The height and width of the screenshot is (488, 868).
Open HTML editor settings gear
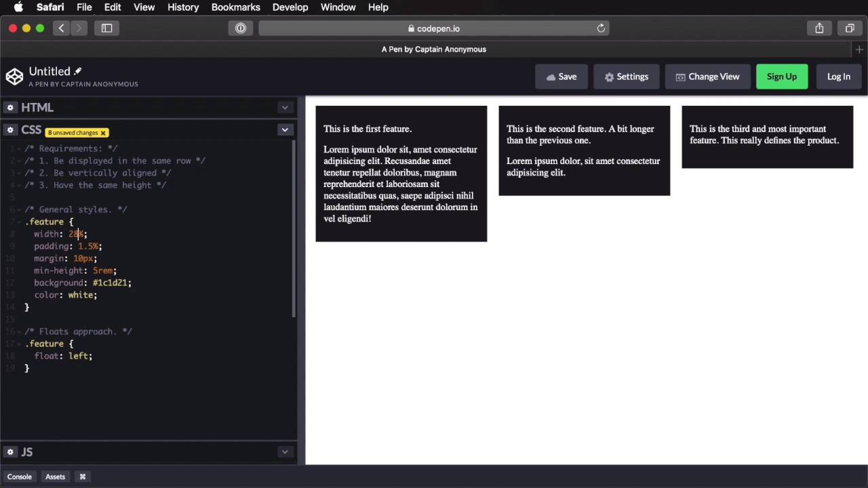[x=10, y=107]
